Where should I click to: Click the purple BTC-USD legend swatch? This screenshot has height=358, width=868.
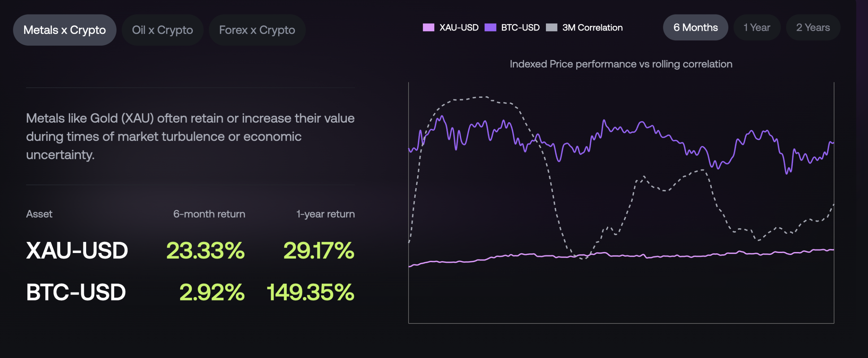[x=490, y=27]
